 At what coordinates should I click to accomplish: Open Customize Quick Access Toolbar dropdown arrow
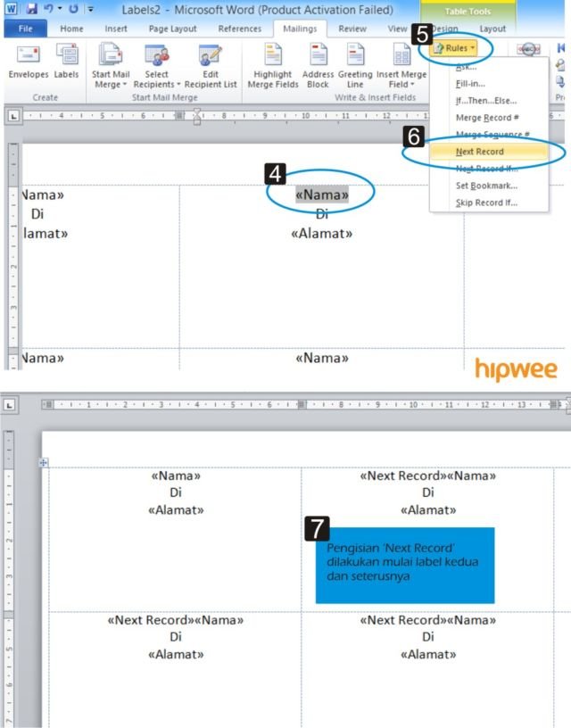(91, 9)
